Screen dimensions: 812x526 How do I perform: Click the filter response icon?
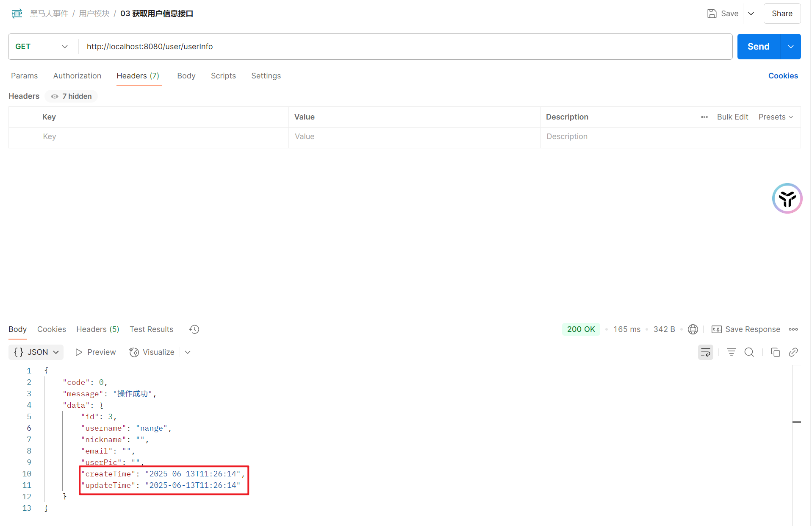731,352
